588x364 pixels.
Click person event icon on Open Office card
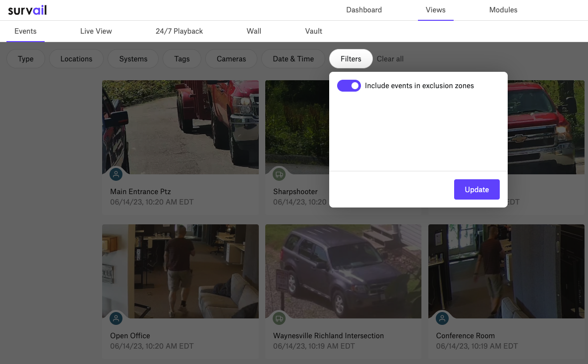point(116,318)
